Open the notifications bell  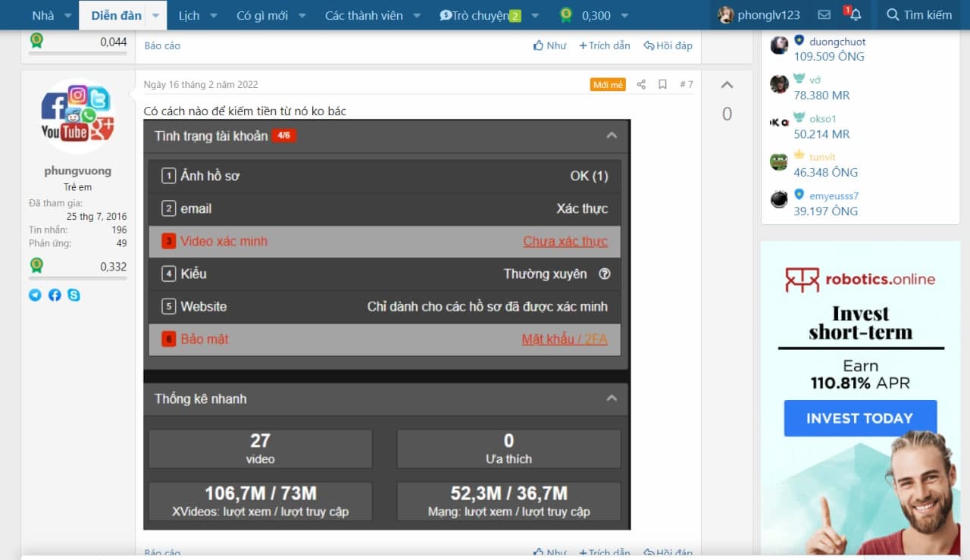[855, 14]
